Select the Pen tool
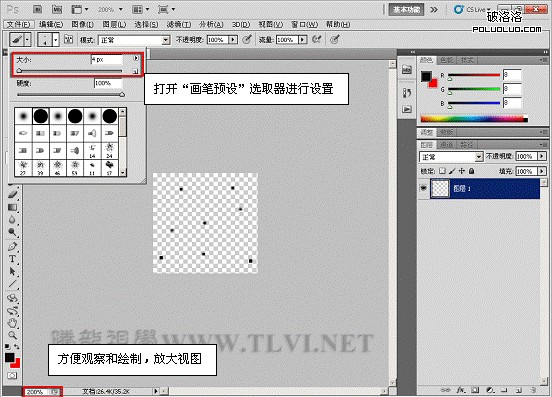Screen dimensions: 552x397 (12, 246)
